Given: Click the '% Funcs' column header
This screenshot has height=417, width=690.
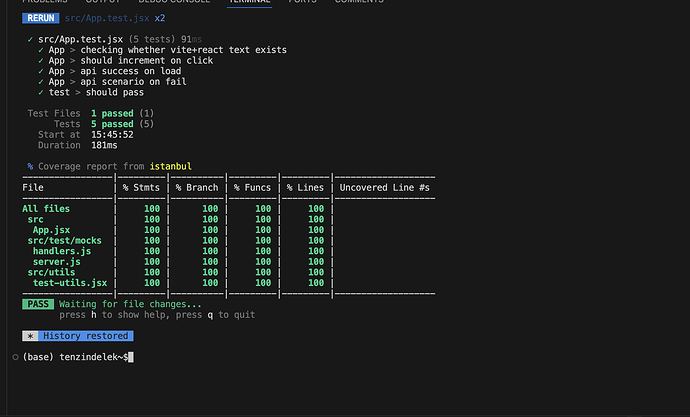Looking at the screenshot, I should 252,187.
